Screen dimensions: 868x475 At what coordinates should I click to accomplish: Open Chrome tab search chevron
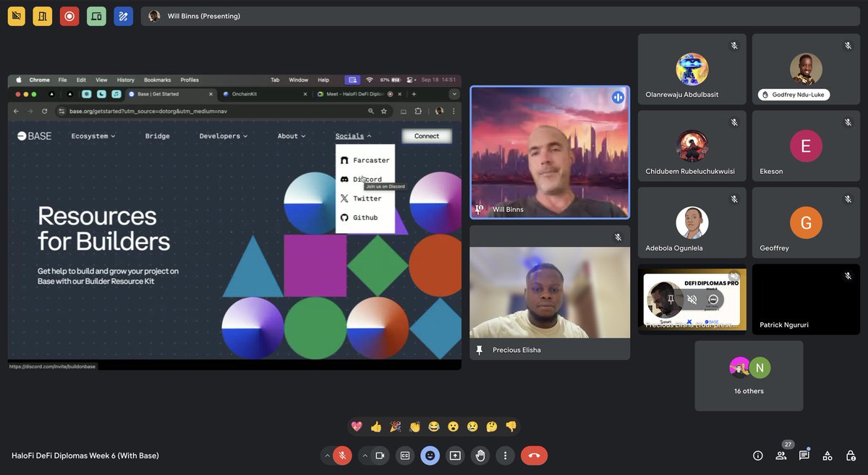454,94
